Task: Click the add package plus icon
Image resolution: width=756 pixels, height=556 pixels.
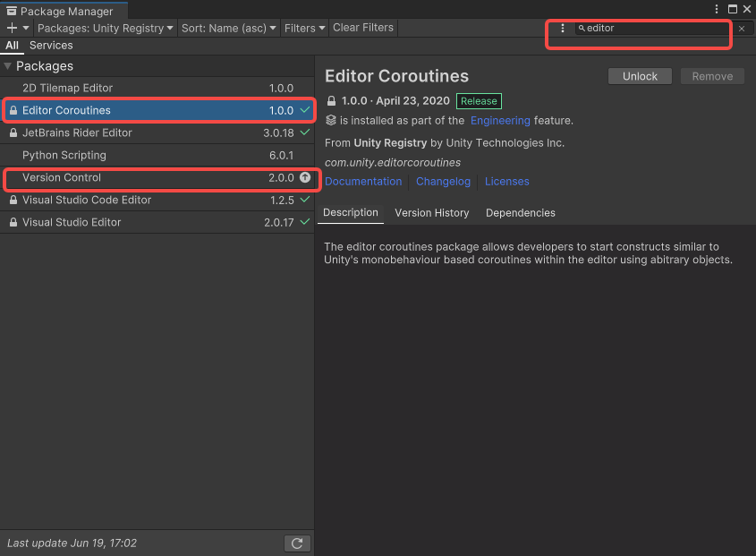Action: tap(12, 28)
